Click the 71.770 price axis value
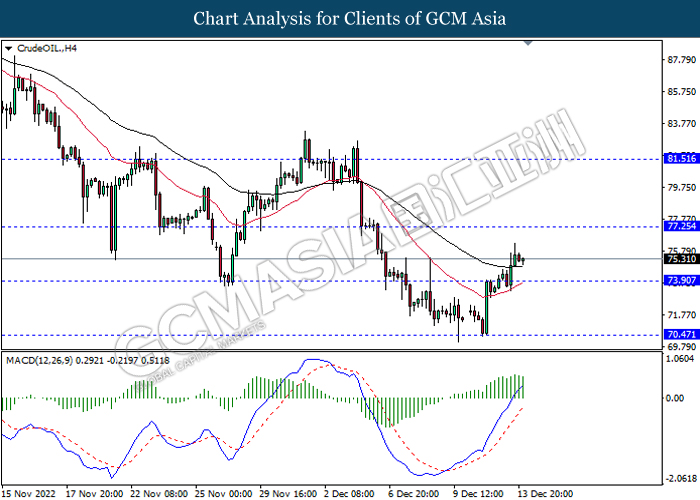The height and width of the screenshot is (500, 700). pyautogui.click(x=681, y=315)
